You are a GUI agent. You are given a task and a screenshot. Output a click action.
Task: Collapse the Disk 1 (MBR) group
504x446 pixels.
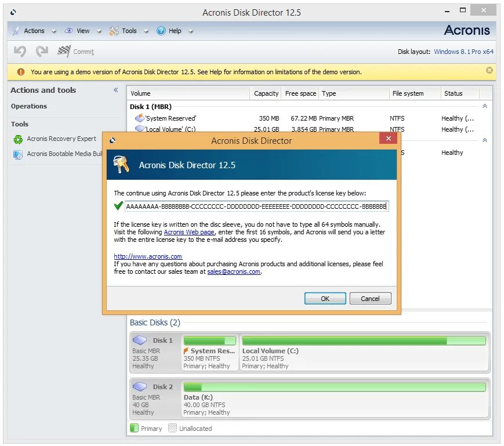[x=485, y=106]
